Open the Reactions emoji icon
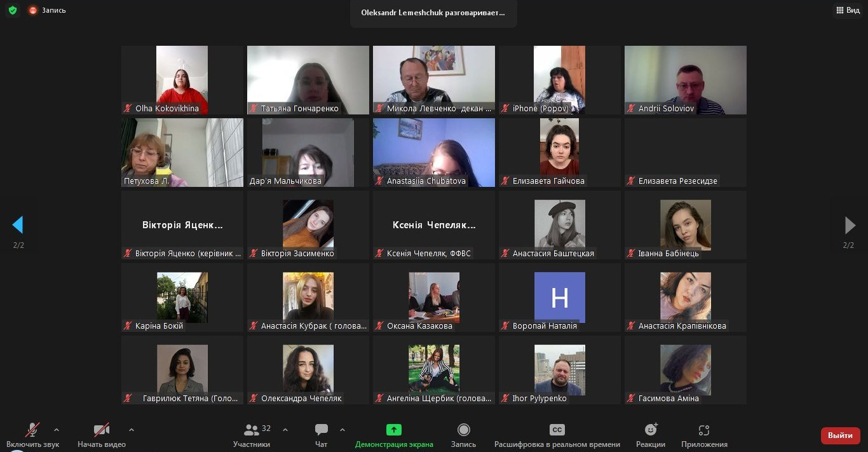Screen dimensions: 868x452 tap(651, 430)
